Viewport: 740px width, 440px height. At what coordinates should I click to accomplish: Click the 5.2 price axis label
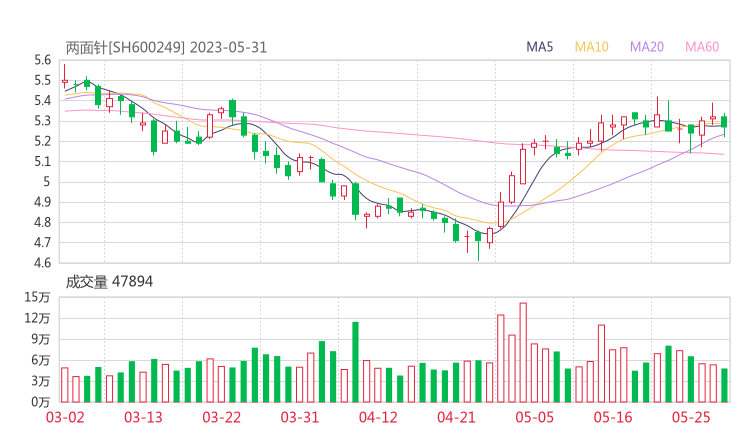pos(42,141)
